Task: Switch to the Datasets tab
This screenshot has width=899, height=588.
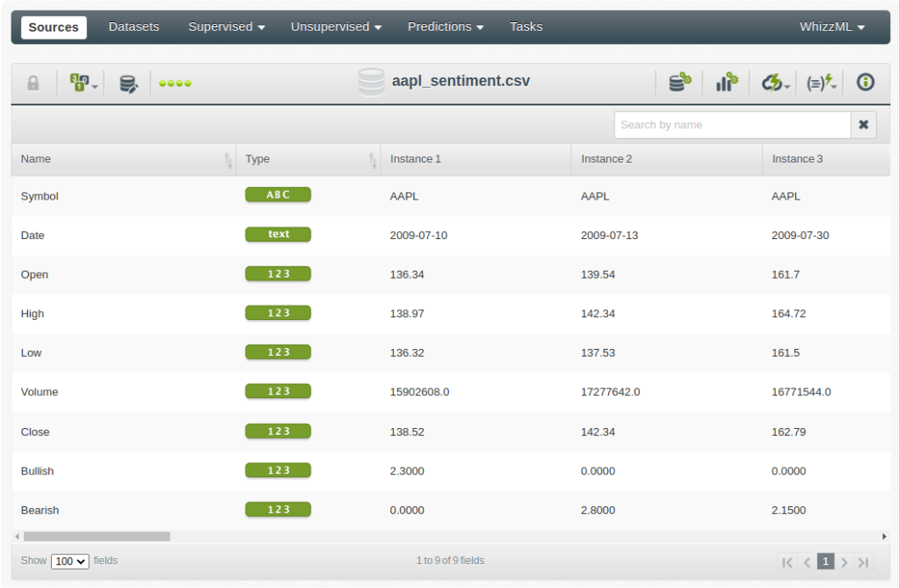Action: click(x=134, y=27)
